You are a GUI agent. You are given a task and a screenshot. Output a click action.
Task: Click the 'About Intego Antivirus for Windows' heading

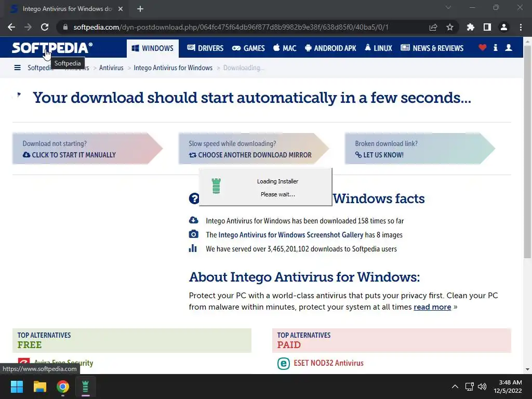pyautogui.click(x=304, y=277)
